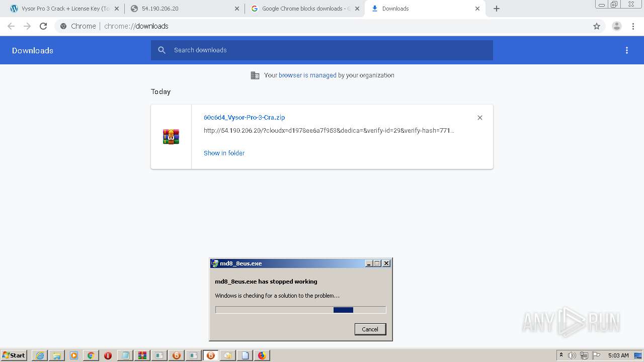Cancel the md8_8eus.exe error dialog

pyautogui.click(x=370, y=329)
